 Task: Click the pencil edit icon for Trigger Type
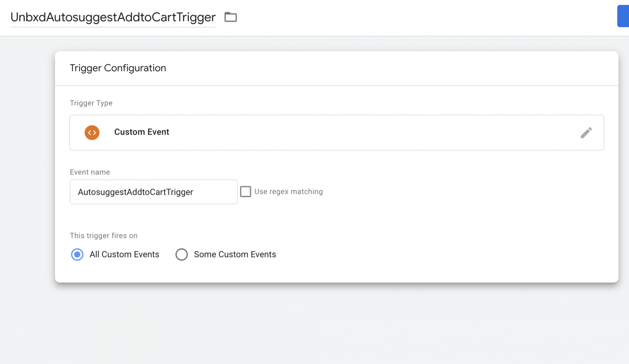(586, 133)
